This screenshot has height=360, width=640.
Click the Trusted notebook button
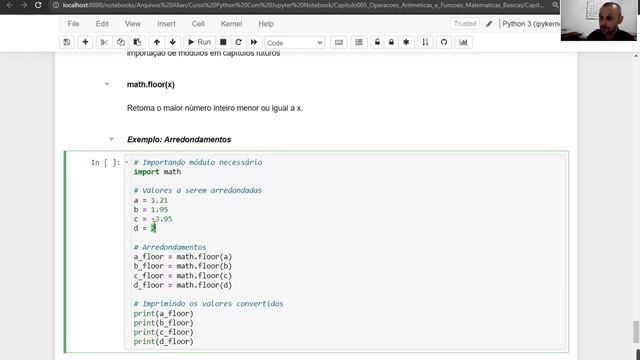pos(465,24)
